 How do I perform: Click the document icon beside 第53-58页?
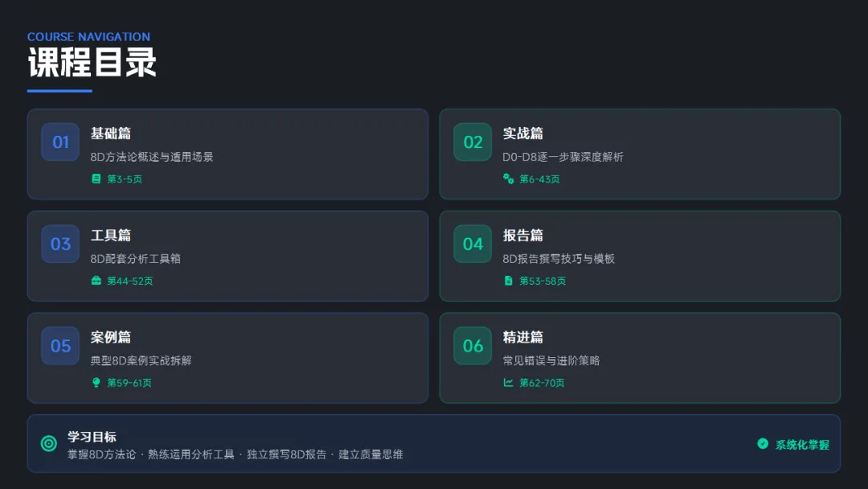[508, 281]
